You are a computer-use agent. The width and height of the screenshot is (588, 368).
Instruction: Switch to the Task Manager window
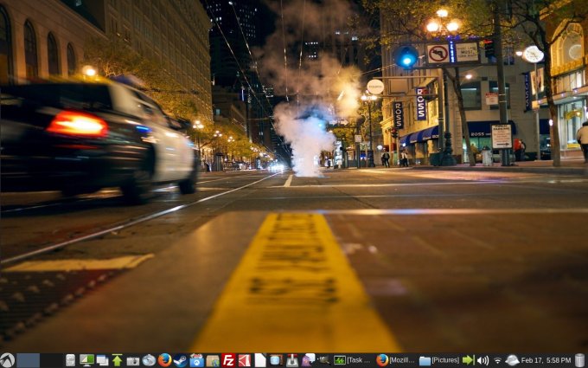[354, 360]
